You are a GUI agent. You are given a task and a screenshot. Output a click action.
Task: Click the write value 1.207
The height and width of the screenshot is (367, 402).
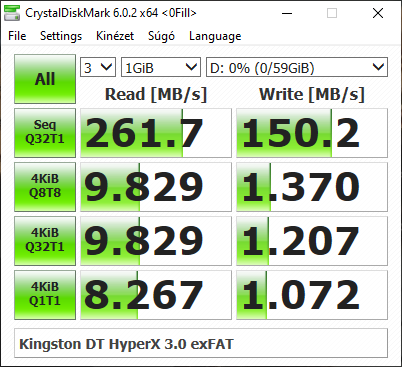(312, 241)
